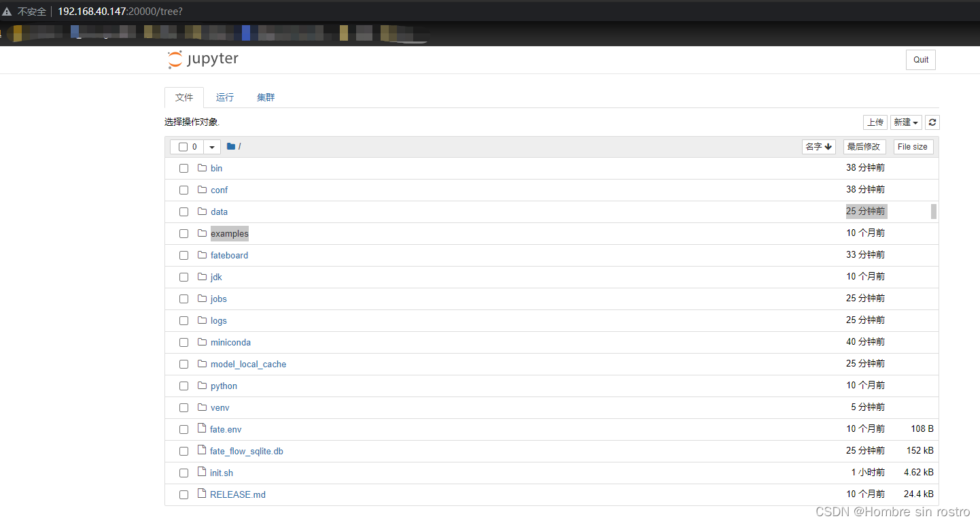This screenshot has height=523, width=980.
Task: Click the data folder icon
Action: (202, 211)
